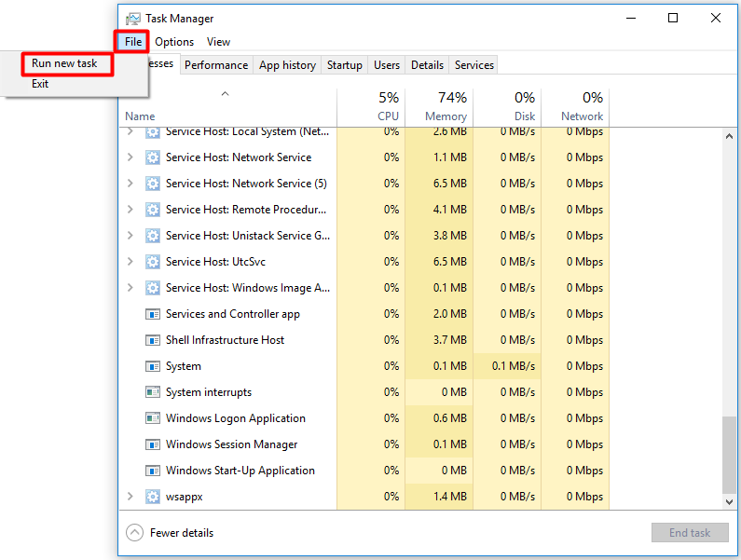Viewport: 741px width, 560px height.
Task: Switch to the Services tab
Action: coord(474,64)
